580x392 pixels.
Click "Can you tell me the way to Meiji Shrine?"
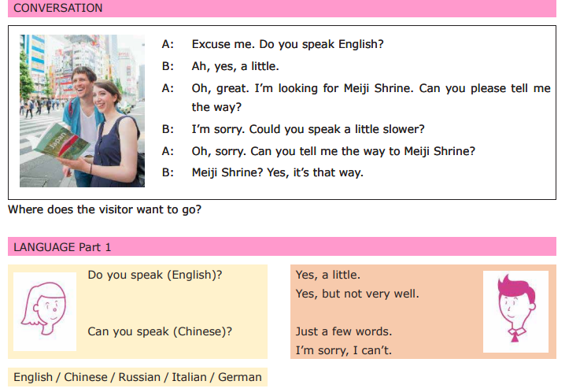334,151
